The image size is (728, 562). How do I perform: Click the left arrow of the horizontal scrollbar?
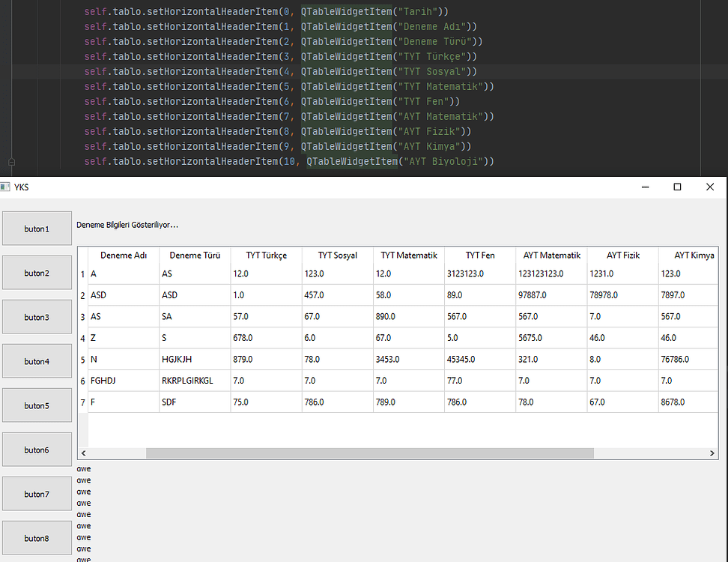(83, 453)
